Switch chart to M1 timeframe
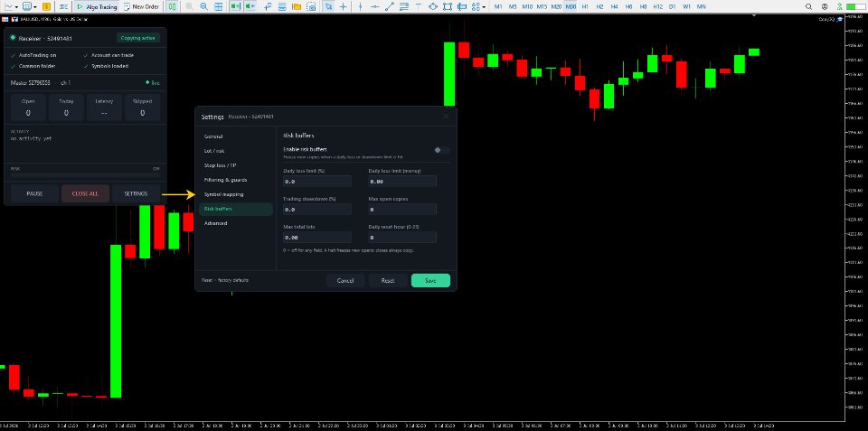The image size is (868, 431). [498, 6]
